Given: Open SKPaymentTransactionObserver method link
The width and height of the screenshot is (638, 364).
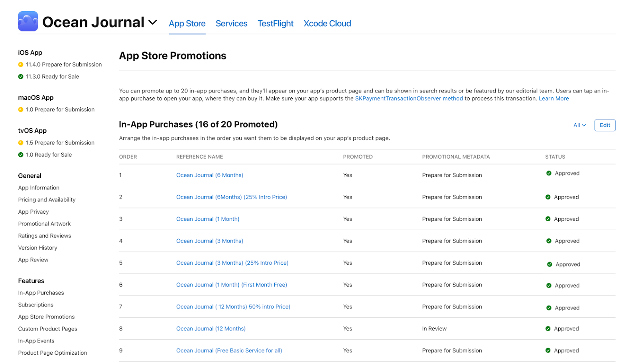Looking at the screenshot, I should tap(409, 98).
